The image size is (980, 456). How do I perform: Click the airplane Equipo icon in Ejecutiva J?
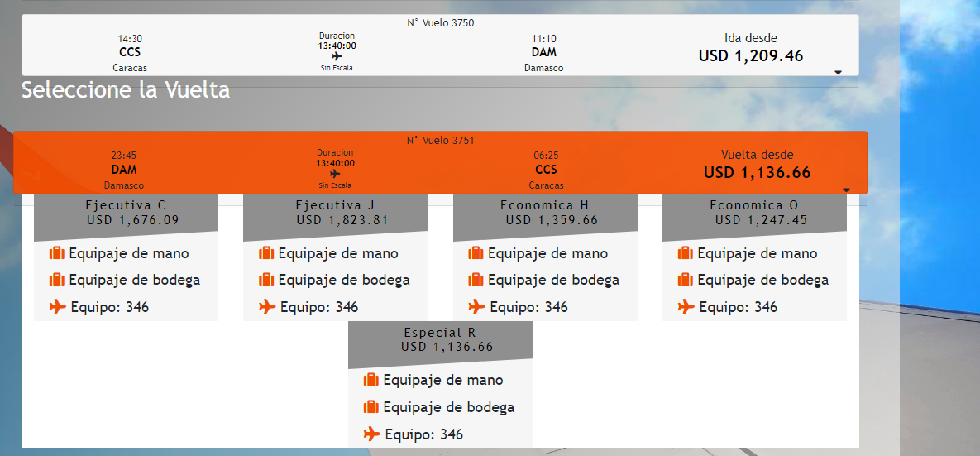tap(267, 306)
